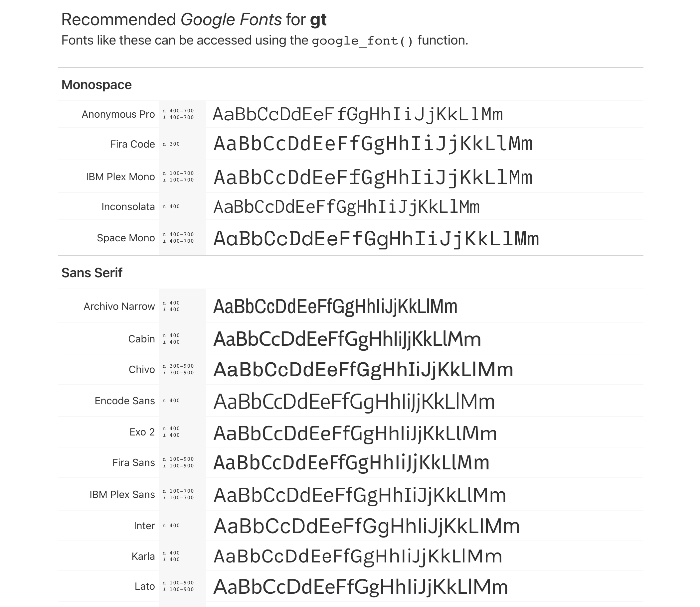
Task: Click the Cabin font sample text
Action: [x=347, y=339]
